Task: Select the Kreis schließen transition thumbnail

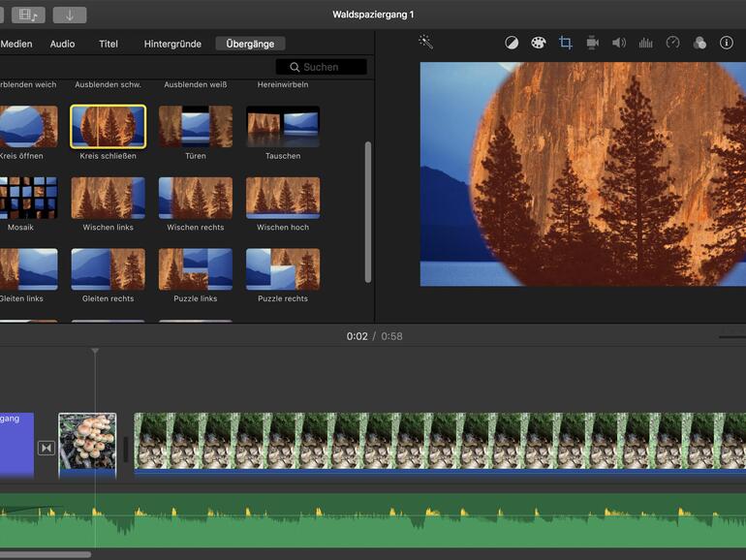Action: pyautogui.click(x=108, y=127)
